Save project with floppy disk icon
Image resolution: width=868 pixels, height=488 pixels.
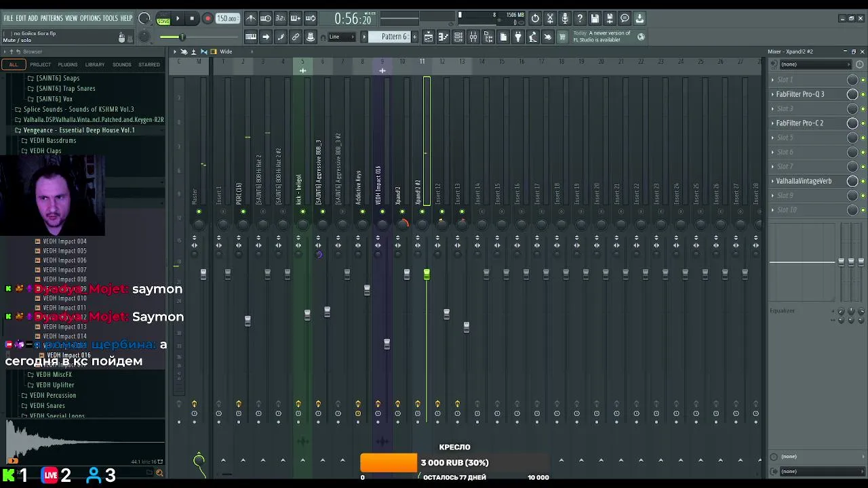pyautogui.click(x=595, y=18)
